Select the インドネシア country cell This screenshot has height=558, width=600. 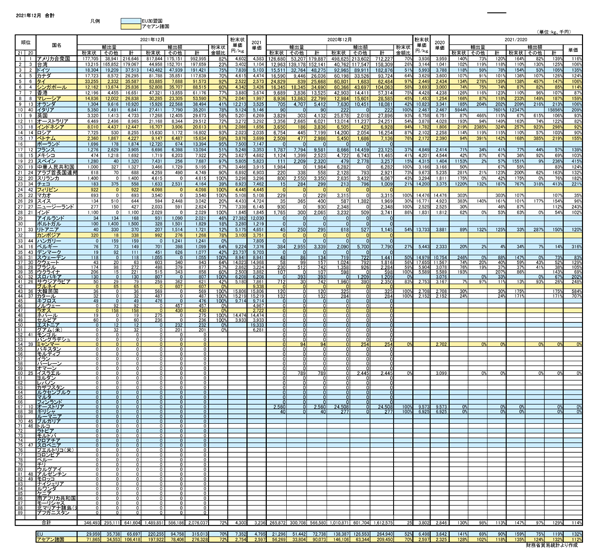point(57,127)
